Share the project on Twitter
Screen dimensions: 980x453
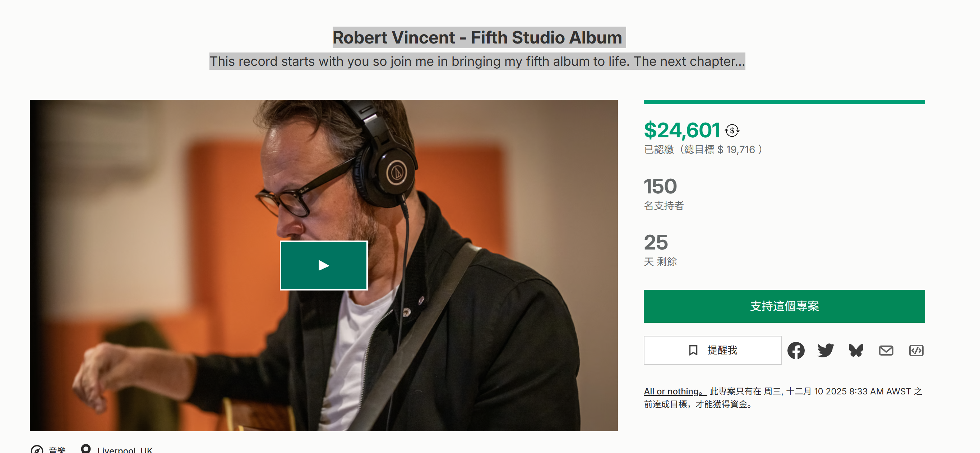826,350
